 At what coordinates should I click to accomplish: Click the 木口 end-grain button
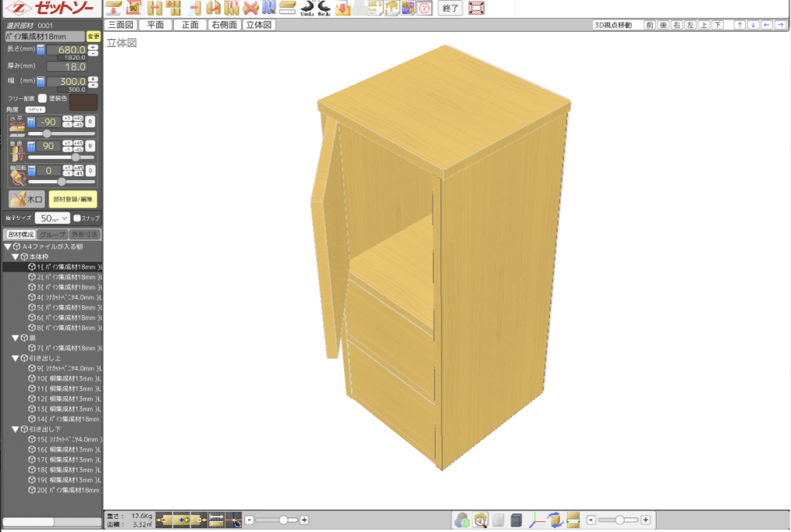point(27,199)
